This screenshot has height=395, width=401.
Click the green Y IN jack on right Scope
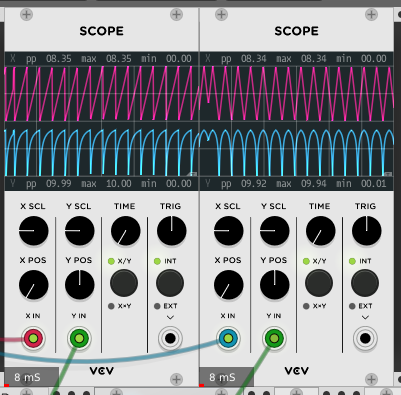tap(274, 339)
